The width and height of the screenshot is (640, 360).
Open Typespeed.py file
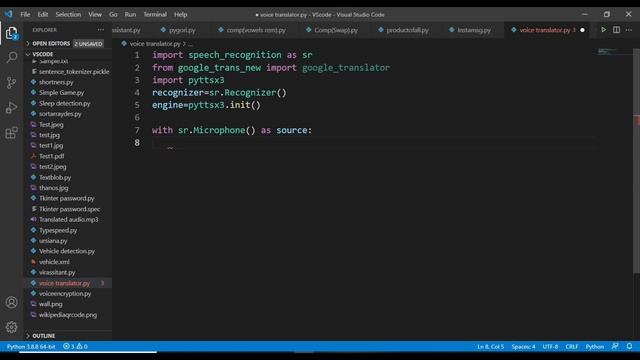pyautogui.click(x=58, y=230)
